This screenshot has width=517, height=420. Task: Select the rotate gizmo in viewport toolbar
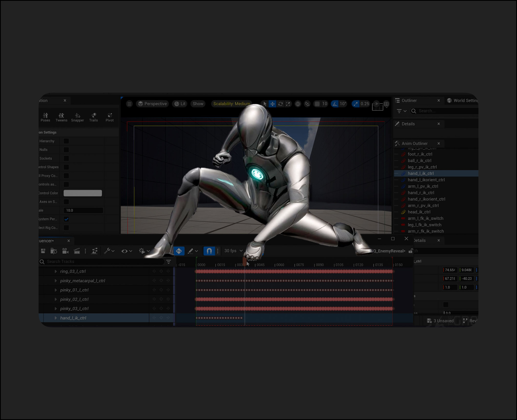click(x=280, y=104)
